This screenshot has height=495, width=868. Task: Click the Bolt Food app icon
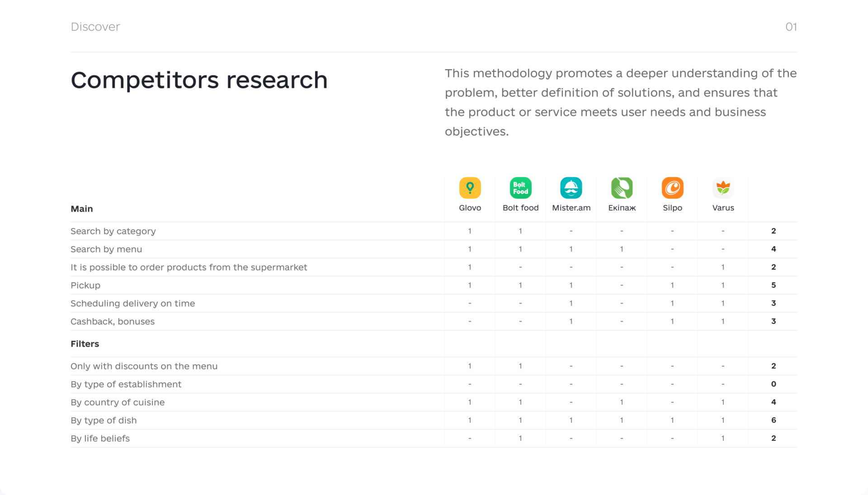[x=520, y=188]
